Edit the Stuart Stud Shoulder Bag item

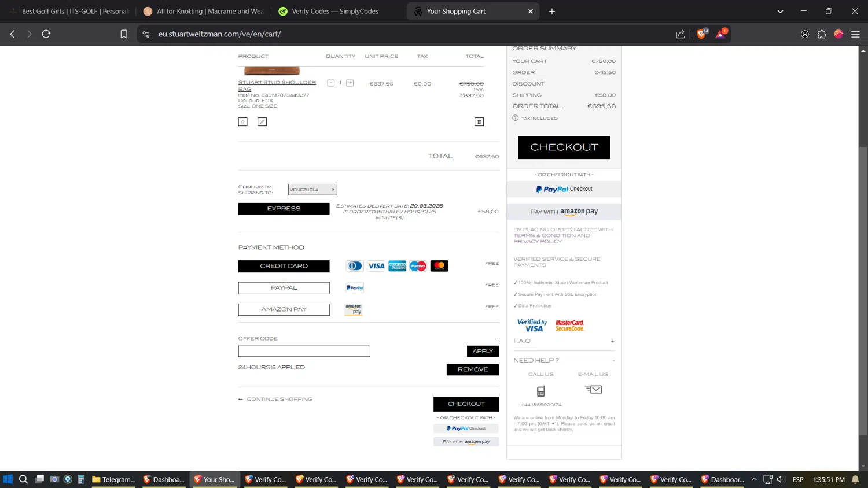tap(262, 121)
